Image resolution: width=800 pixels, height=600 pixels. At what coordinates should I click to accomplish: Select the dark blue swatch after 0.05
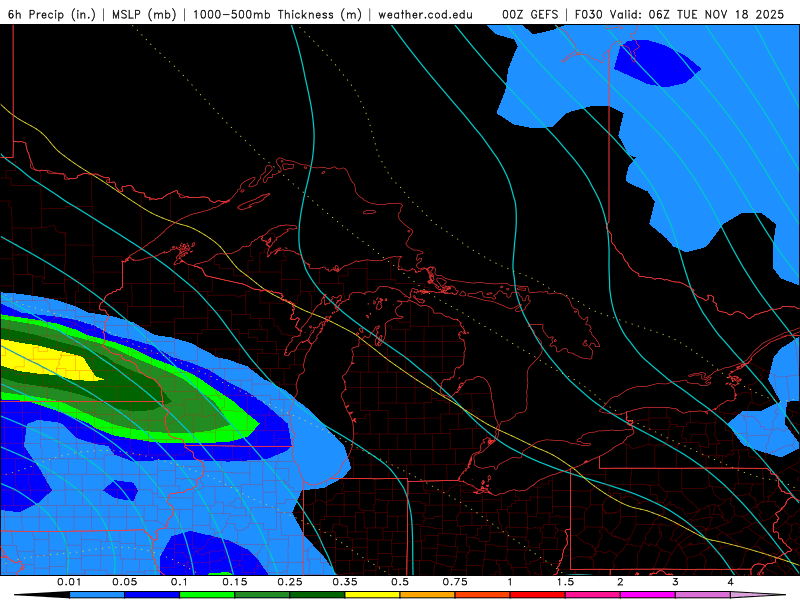point(152,595)
